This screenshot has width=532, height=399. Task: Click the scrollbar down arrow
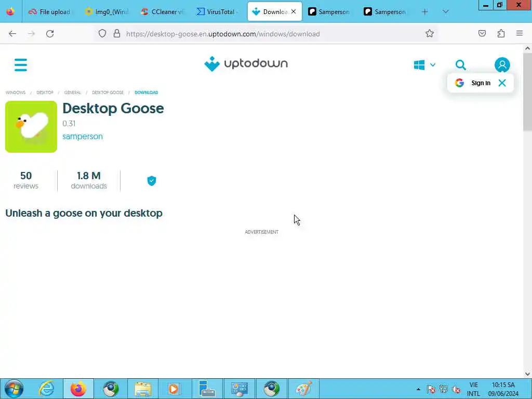(x=527, y=374)
